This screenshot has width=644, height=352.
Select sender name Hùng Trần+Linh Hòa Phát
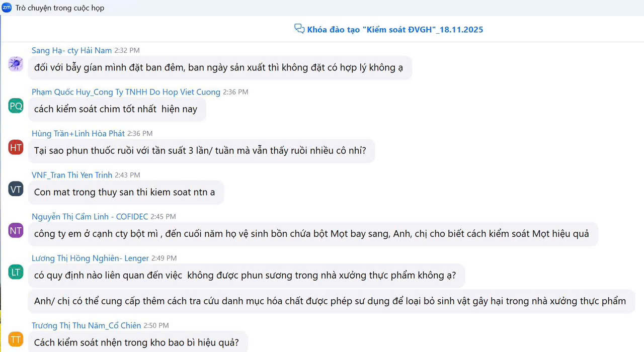pos(78,134)
